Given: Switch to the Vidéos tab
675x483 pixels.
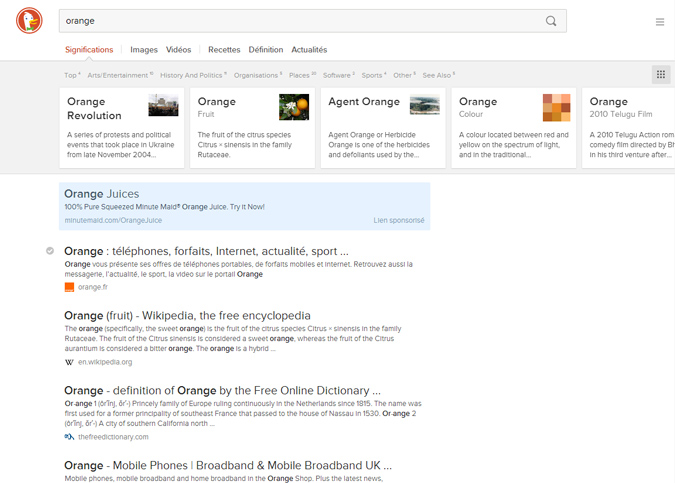Looking at the screenshot, I should coord(178,50).
